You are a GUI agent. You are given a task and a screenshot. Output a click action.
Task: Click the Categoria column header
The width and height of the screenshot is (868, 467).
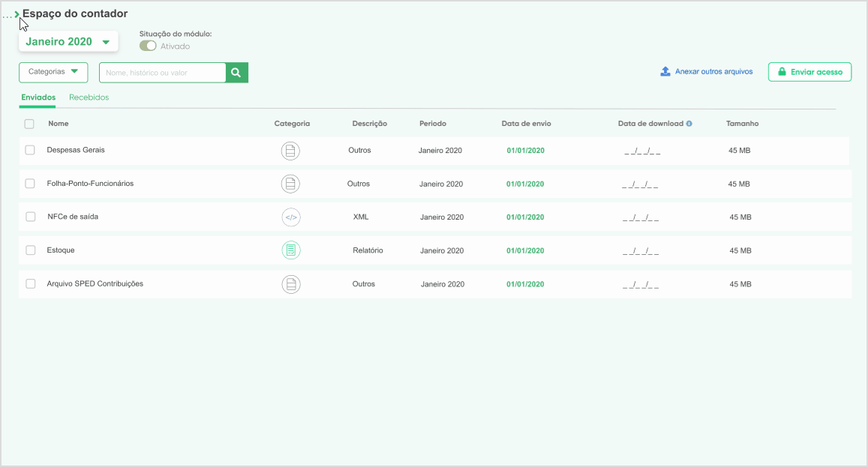(292, 124)
